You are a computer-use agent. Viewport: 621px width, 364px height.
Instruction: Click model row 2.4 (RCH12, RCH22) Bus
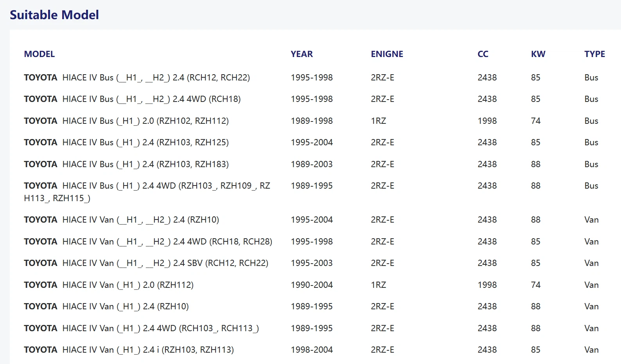[x=137, y=77]
